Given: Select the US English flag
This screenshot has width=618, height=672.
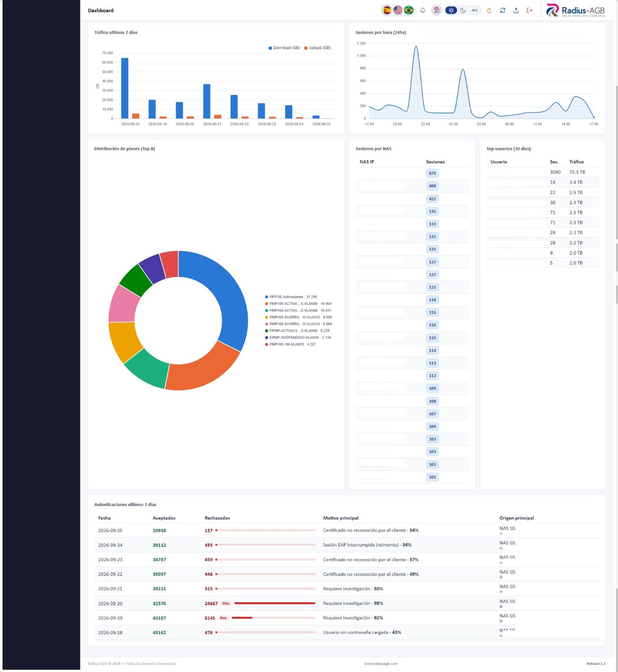Looking at the screenshot, I should (398, 10).
